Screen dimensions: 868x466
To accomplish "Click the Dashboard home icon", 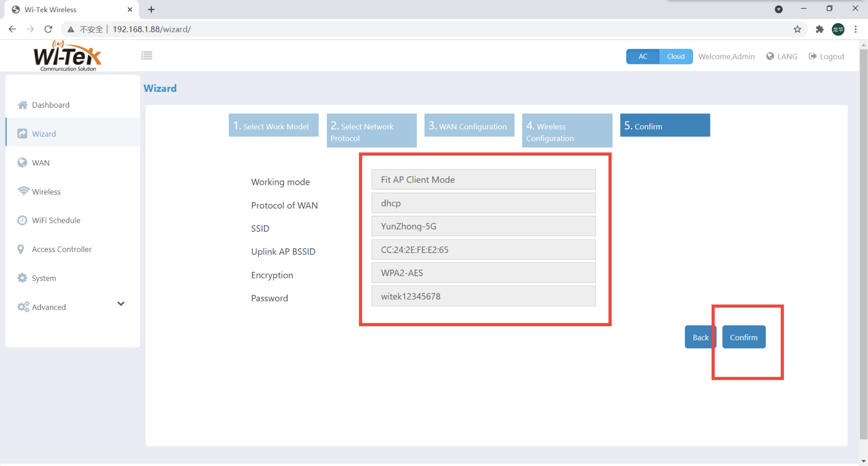I will [x=22, y=105].
